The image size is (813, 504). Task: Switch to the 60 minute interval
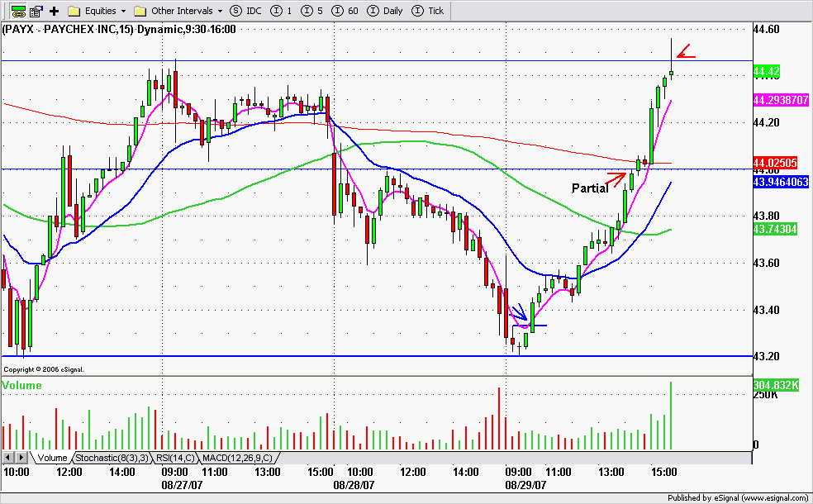pos(345,11)
